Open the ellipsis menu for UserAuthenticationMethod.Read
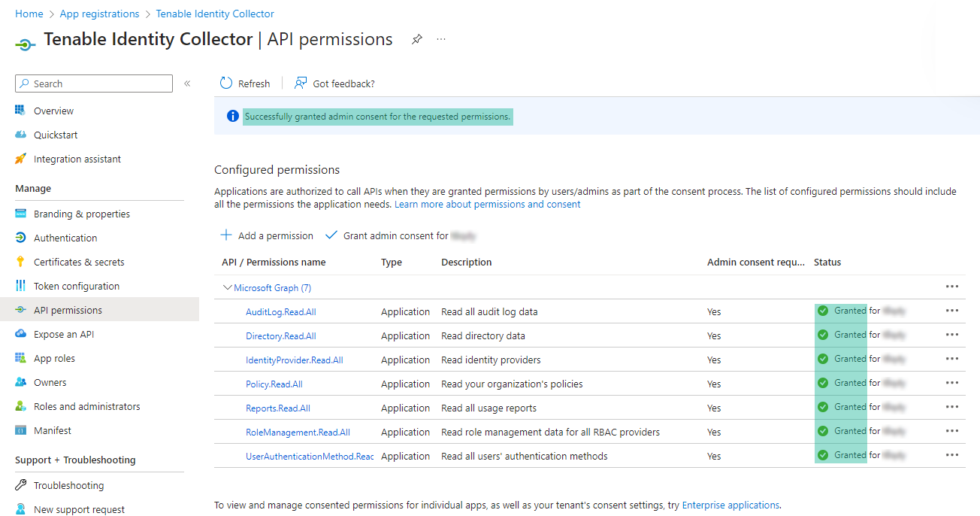980x516 pixels. 952,455
